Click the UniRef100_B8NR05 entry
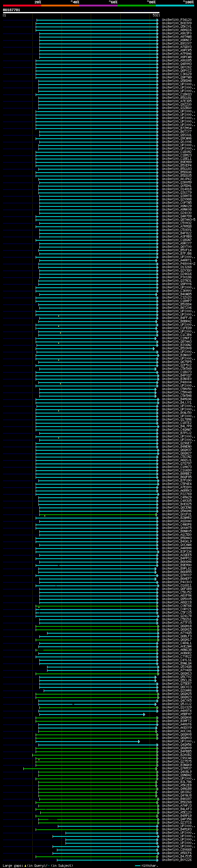This screenshot has height=868, width=197. (x=177, y=531)
